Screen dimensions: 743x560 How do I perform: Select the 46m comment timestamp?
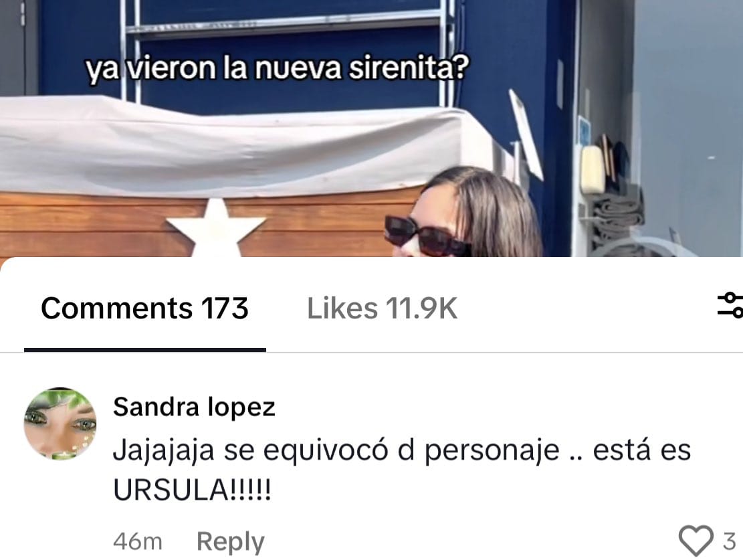click(137, 541)
